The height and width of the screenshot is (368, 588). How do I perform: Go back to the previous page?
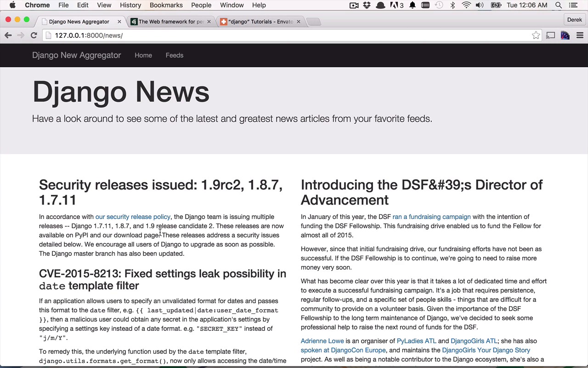pyautogui.click(x=8, y=35)
